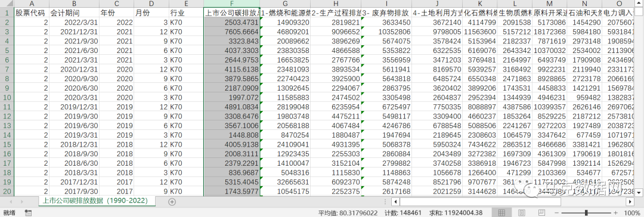Select column C header

click(117, 4)
